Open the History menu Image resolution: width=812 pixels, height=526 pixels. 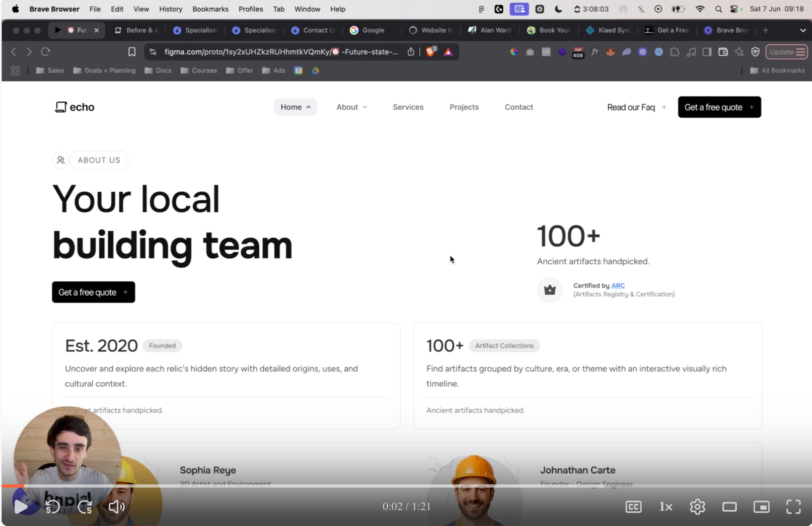[171, 9]
